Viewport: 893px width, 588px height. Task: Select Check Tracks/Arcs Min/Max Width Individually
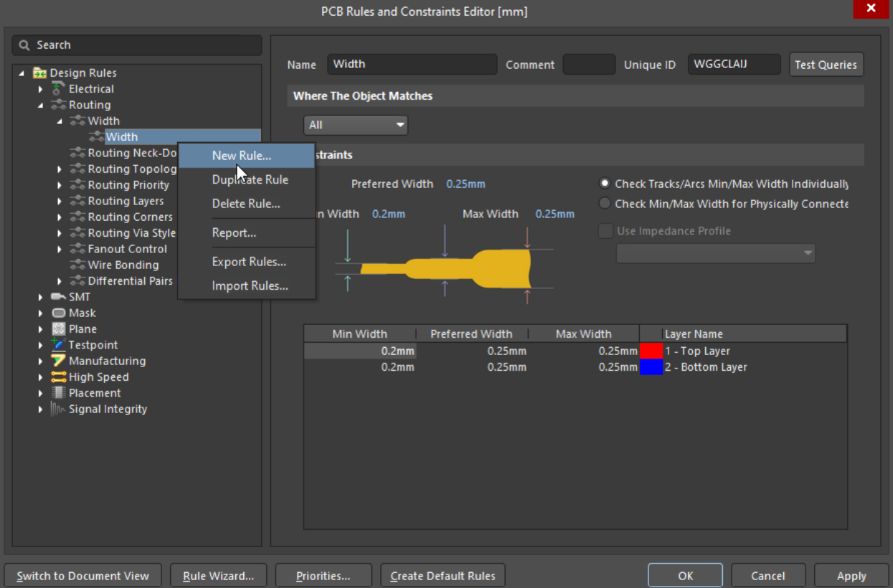point(605,184)
